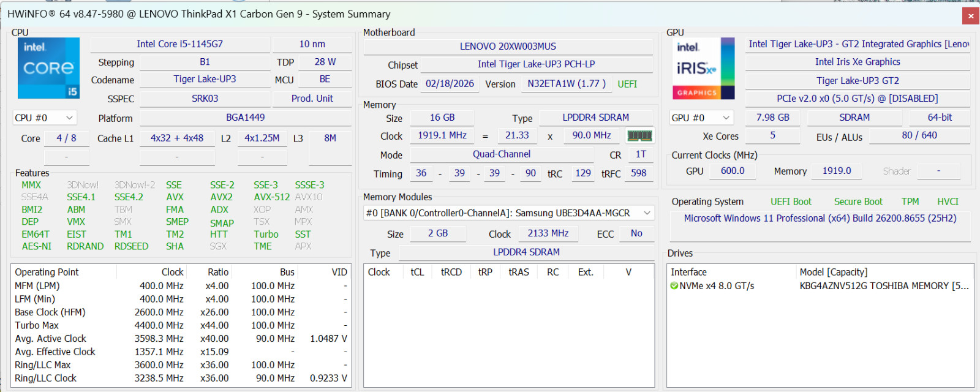Click the BGA1449 platform value
Screen dimensions: 980x392
245,118
